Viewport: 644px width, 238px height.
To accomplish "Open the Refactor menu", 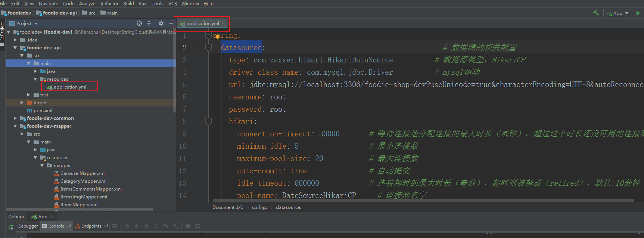I will click(109, 3).
